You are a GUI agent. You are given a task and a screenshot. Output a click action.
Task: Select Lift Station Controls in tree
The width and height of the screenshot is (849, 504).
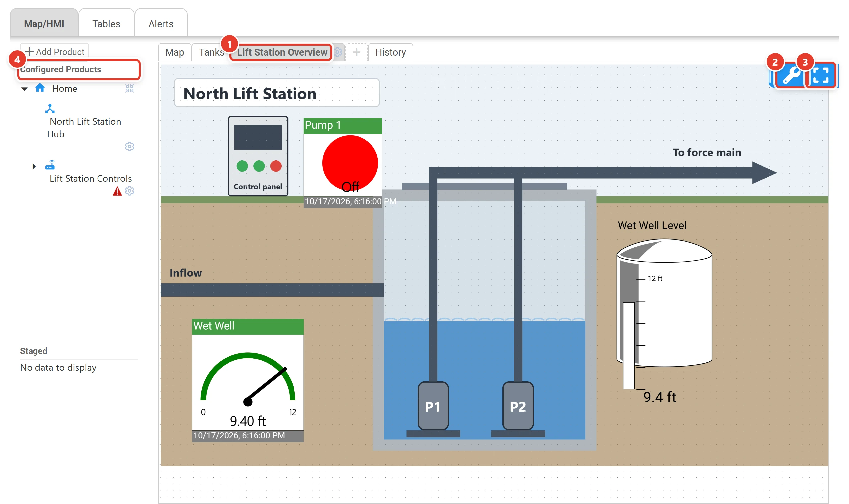point(91,178)
